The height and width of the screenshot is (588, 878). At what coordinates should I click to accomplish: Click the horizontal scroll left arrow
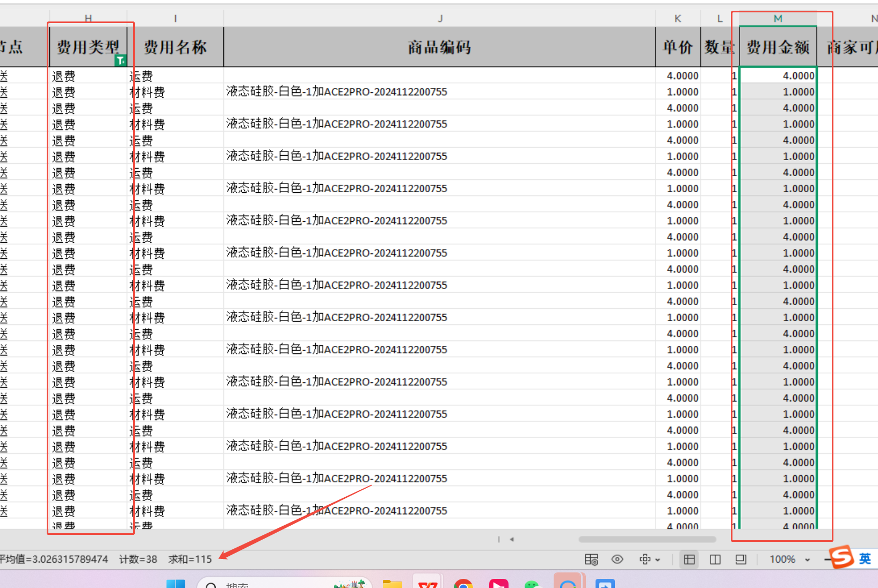[x=512, y=539]
